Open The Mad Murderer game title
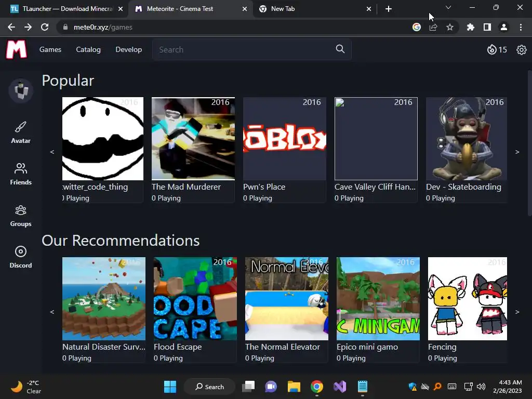 coord(186,187)
